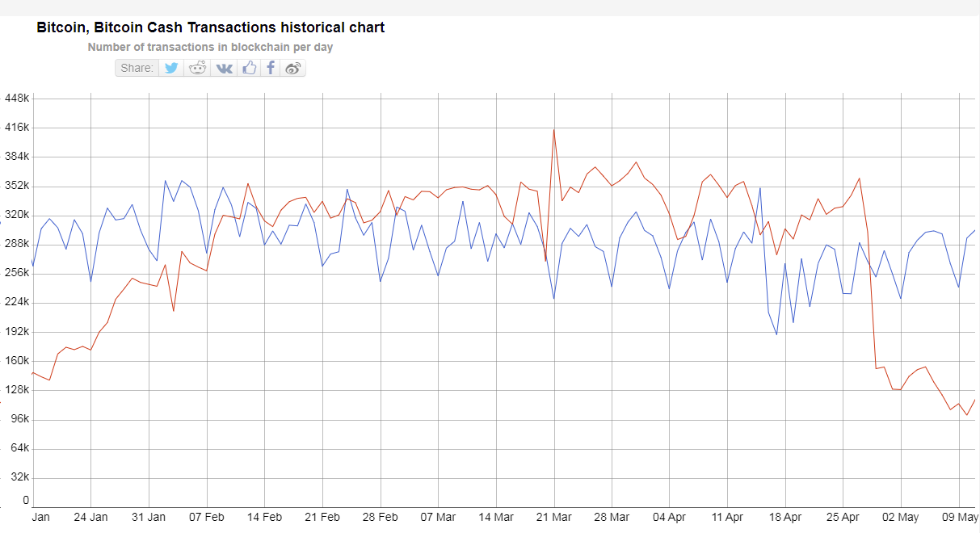This screenshot has width=980, height=533.
Task: Click the 256k y-axis label
Action: coord(17,273)
